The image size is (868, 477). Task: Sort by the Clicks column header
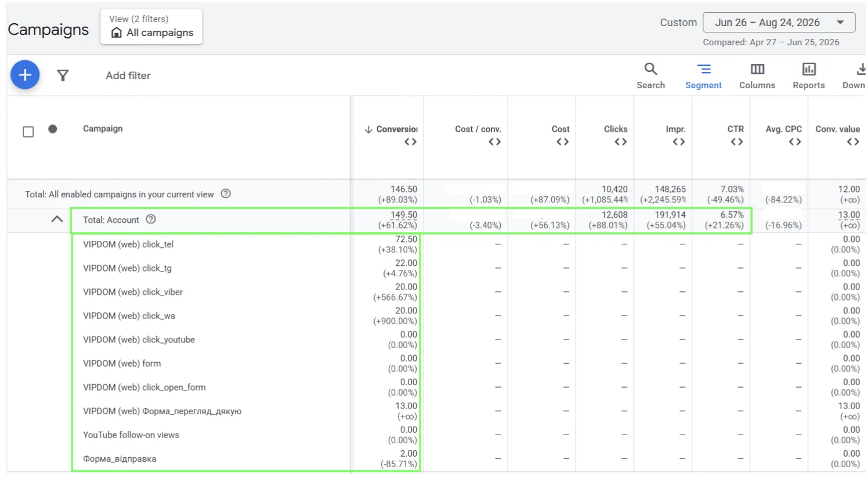pyautogui.click(x=616, y=129)
